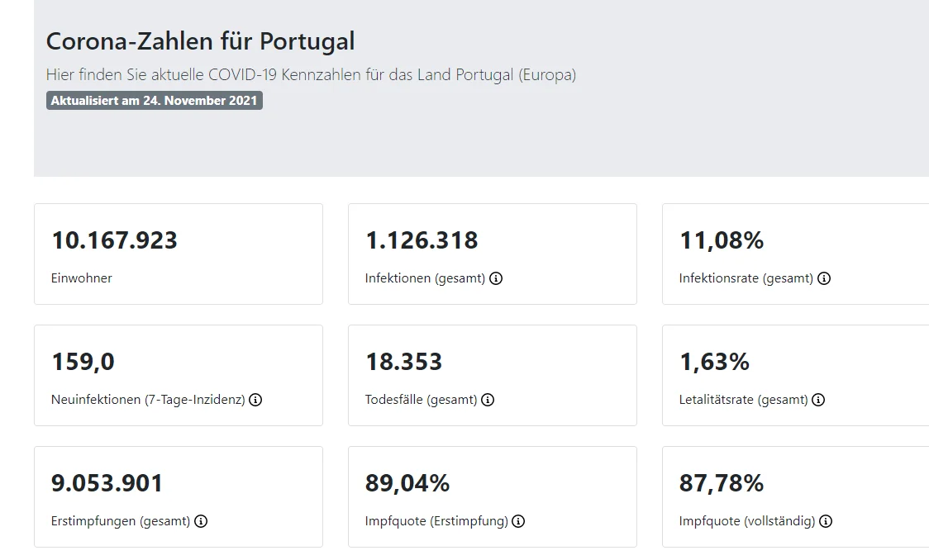Click info icon next to Infektionen (gesamt)
The image size is (929, 560).
pyautogui.click(x=496, y=279)
